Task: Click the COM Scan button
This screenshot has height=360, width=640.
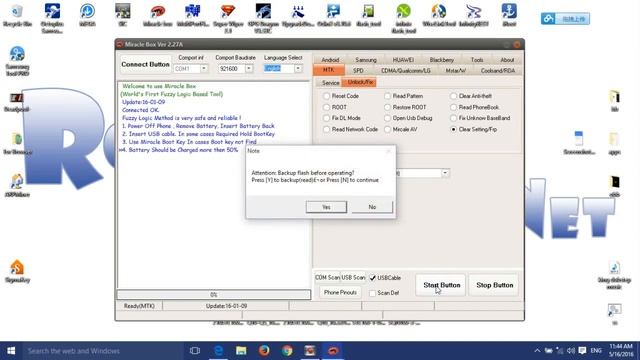Action: (327, 278)
